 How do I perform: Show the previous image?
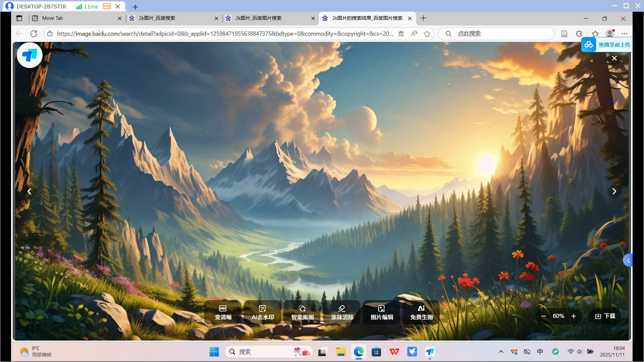coord(30,191)
